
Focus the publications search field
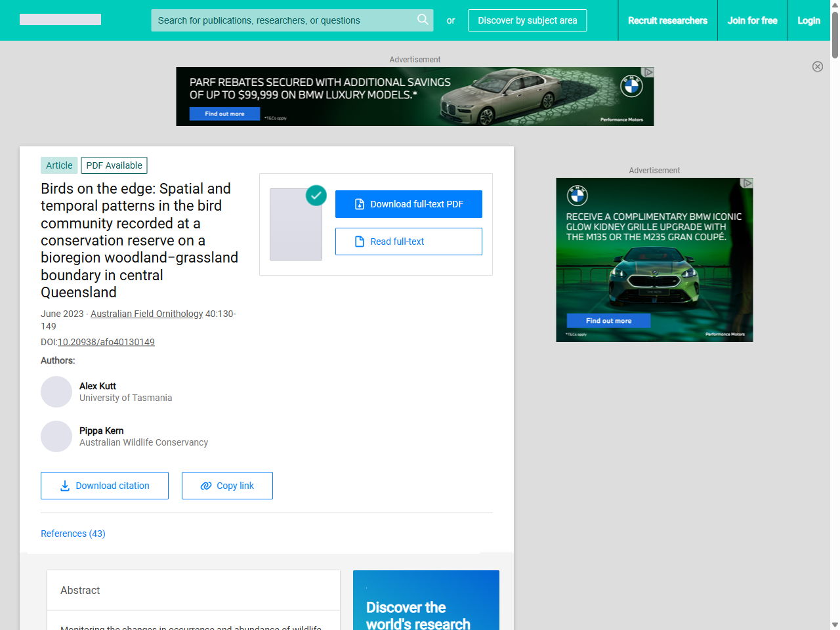tap(282, 20)
